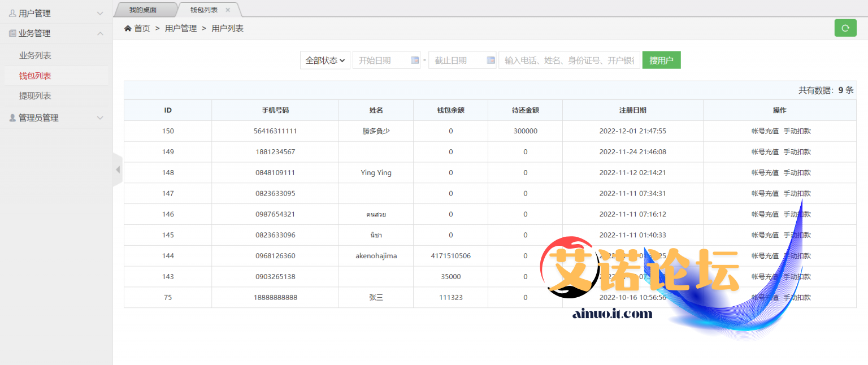868x365 pixels.
Task: Click the 搜用户 search button
Action: coord(661,60)
